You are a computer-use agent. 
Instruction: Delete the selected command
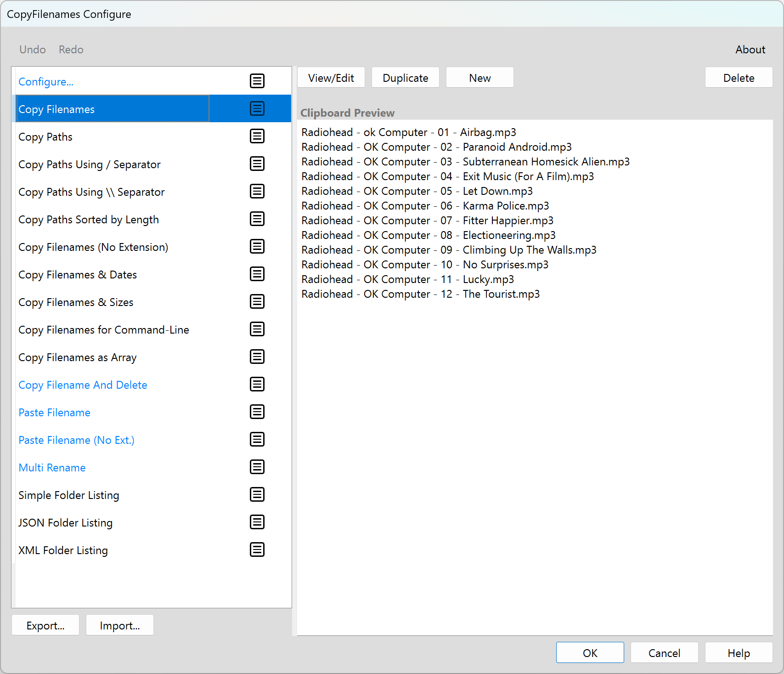tap(739, 77)
